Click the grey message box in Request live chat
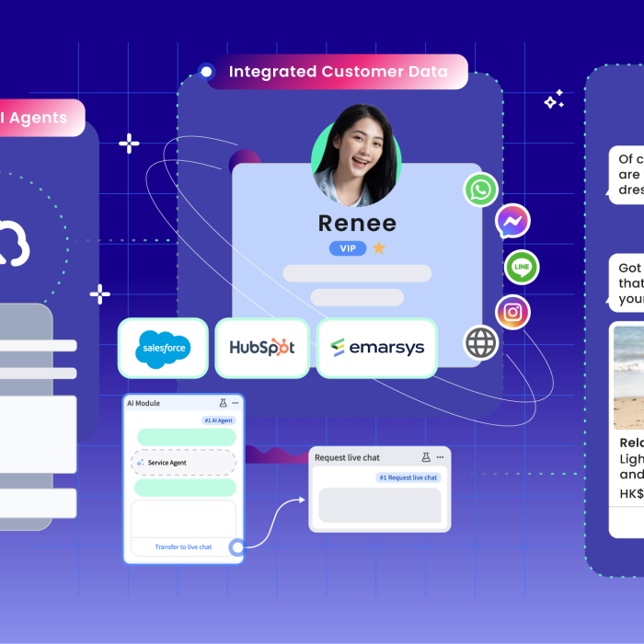644x644 pixels. [380, 505]
